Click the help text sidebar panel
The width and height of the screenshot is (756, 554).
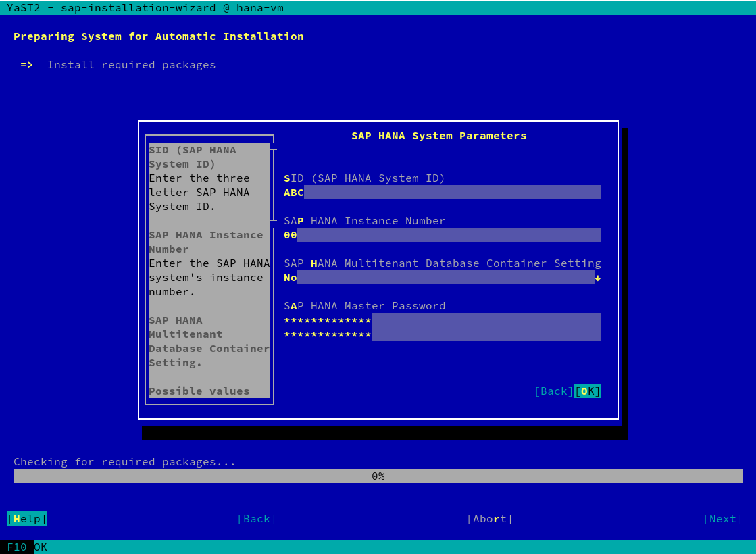click(x=209, y=270)
